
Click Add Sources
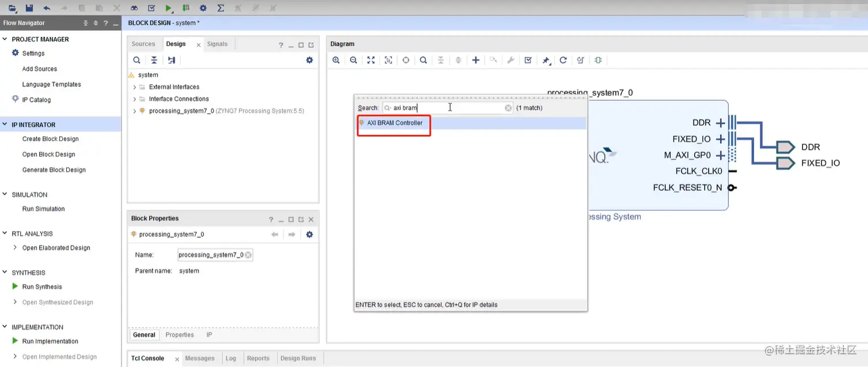point(40,69)
